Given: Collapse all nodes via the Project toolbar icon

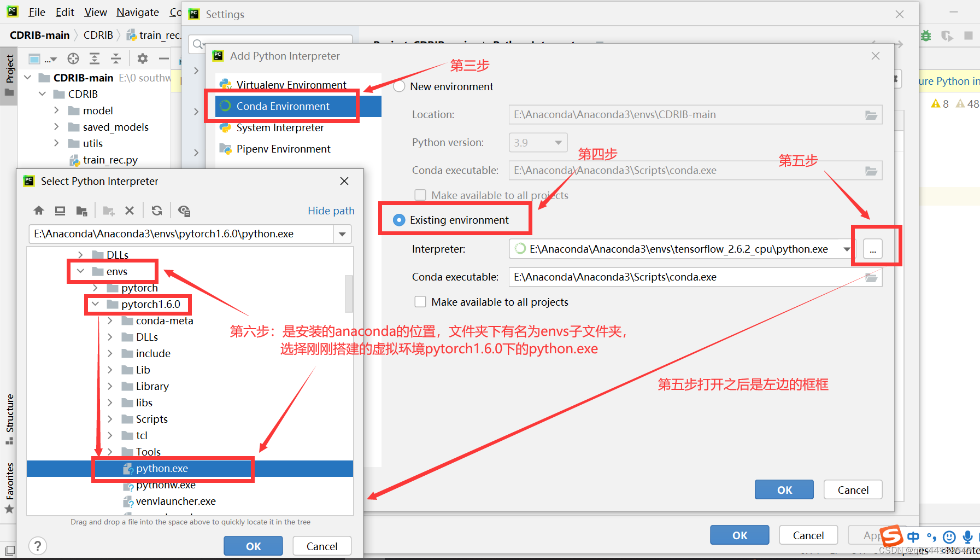Looking at the screenshot, I should coord(115,59).
